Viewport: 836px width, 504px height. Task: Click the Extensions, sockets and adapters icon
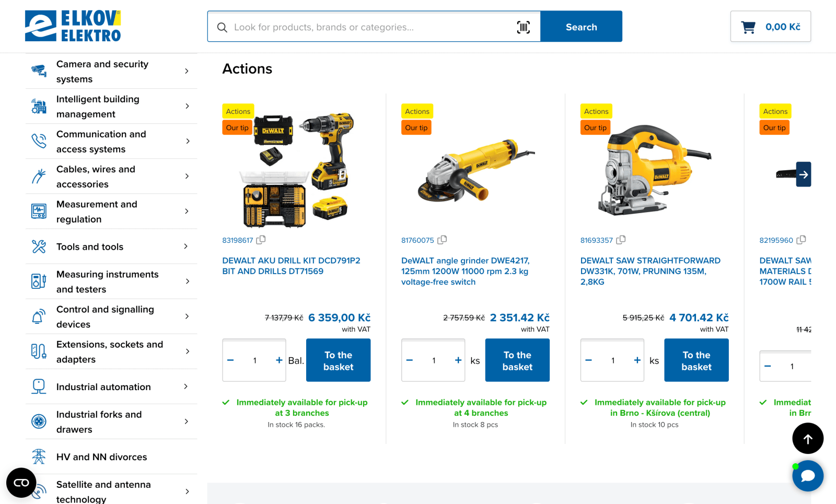39,351
